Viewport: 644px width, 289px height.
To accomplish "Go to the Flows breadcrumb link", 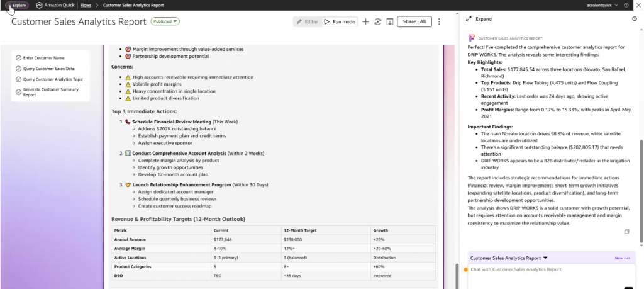I will pyautogui.click(x=86, y=5).
